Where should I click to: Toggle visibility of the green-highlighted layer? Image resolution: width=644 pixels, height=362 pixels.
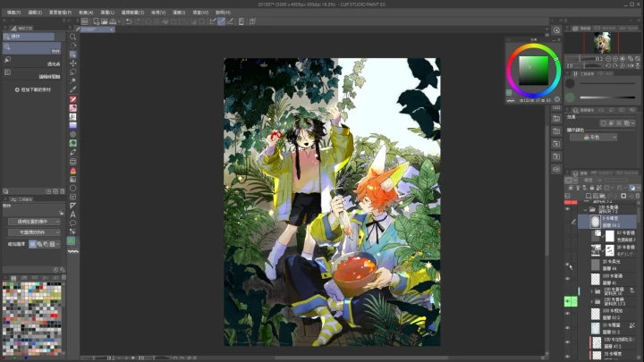click(567, 302)
